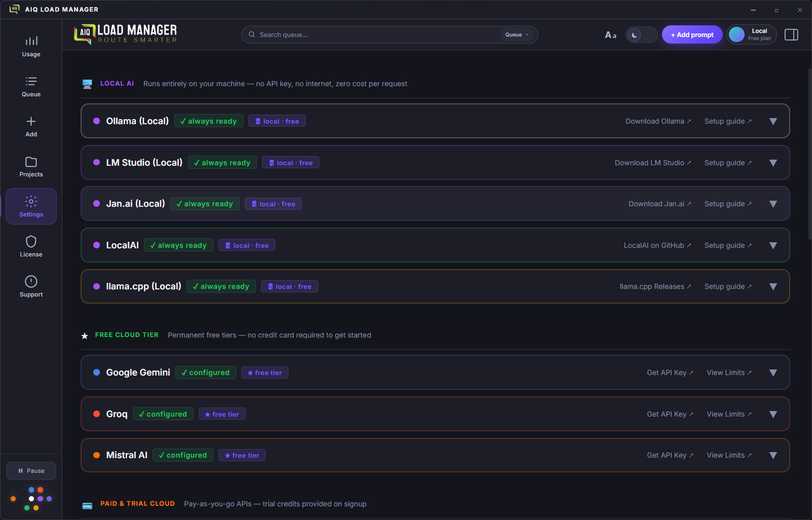Open Projects folder in sidebar

31,166
